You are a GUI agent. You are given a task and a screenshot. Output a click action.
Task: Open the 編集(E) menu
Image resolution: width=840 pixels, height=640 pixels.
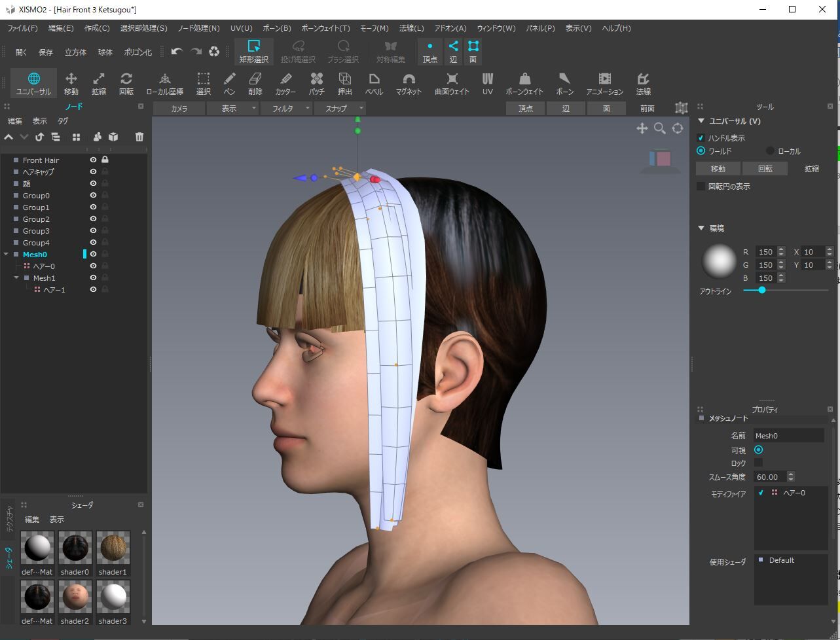pyautogui.click(x=61, y=28)
